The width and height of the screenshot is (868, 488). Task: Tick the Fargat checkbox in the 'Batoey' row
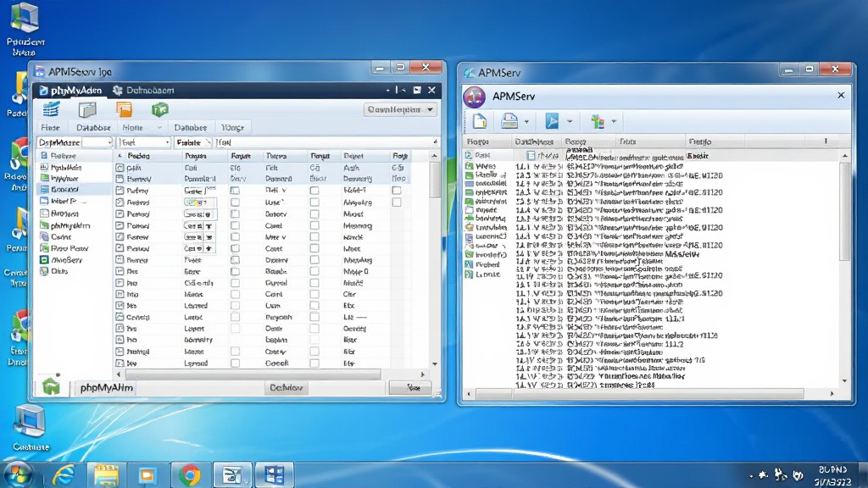236,214
